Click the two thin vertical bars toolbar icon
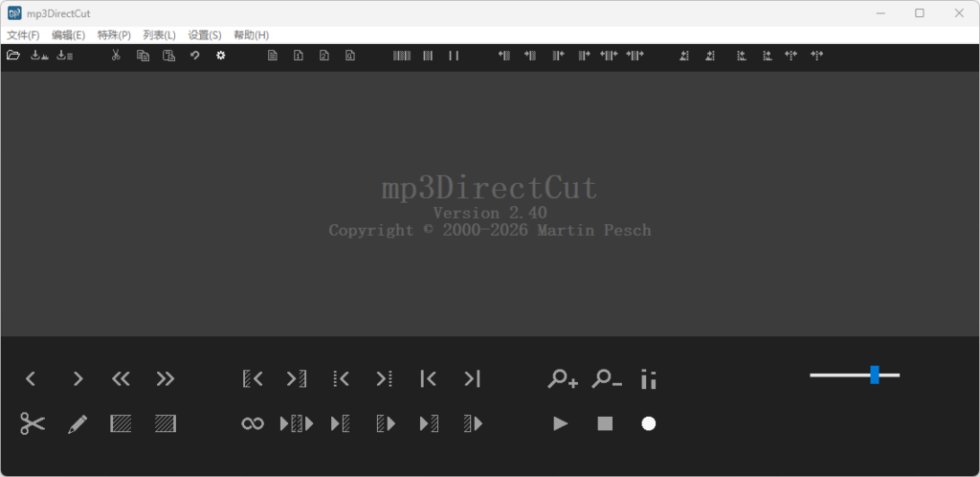 pos(454,56)
